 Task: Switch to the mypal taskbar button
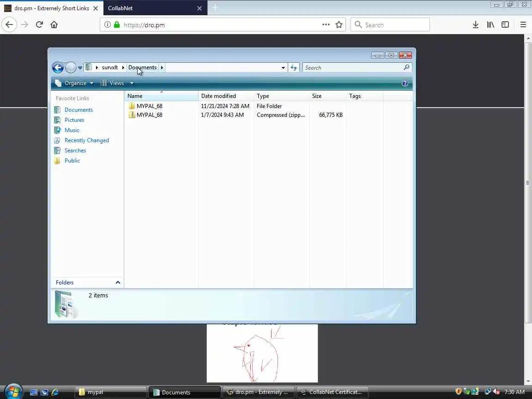click(111, 392)
